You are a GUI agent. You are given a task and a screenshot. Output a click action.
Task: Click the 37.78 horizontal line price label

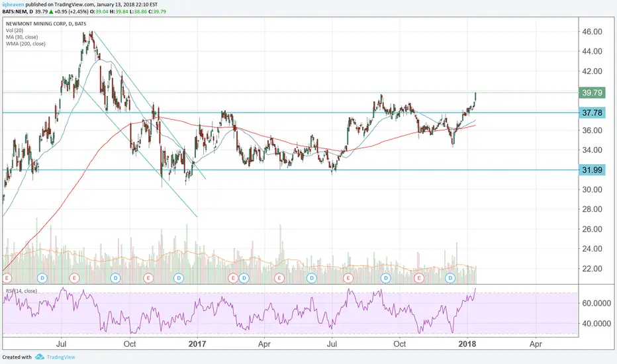(593, 113)
